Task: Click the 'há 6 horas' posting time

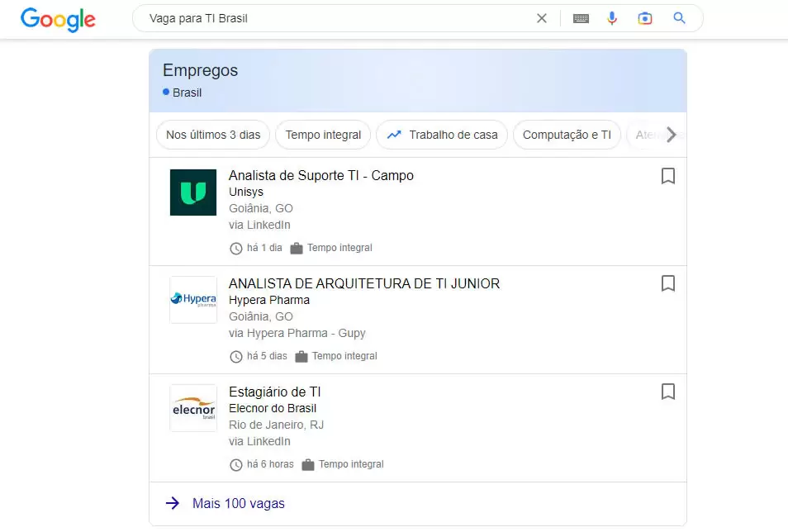Action: click(x=270, y=464)
